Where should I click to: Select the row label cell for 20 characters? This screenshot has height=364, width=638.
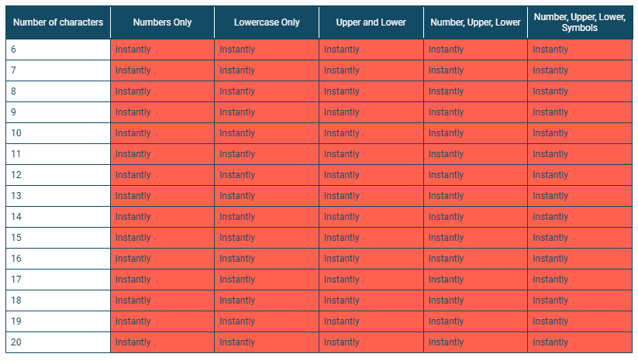(x=58, y=342)
